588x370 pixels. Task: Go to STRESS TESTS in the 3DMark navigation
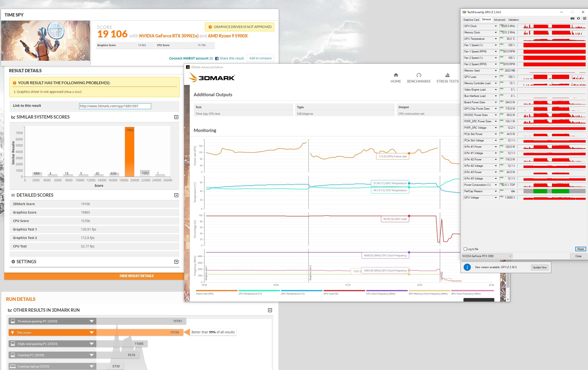pos(447,81)
